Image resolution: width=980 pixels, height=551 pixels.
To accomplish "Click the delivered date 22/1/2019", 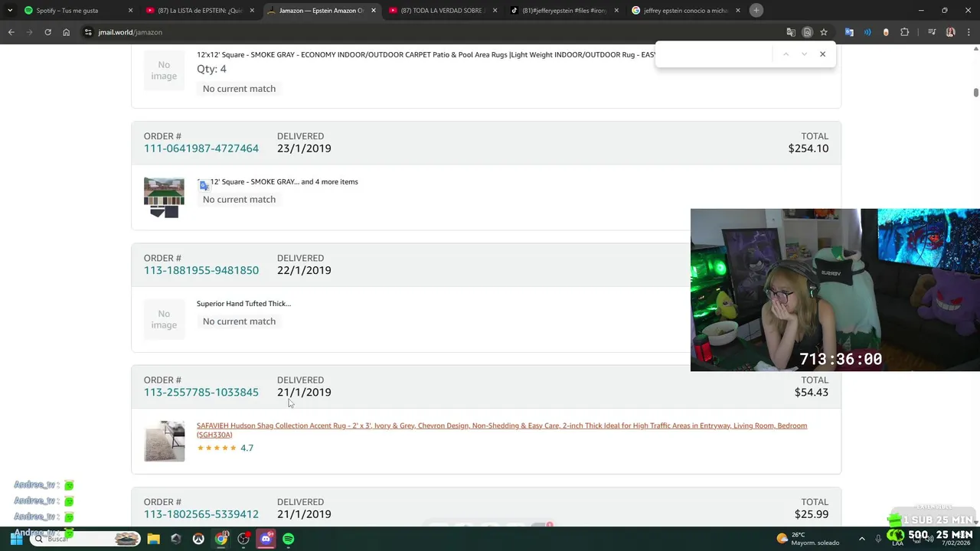I will coord(304,270).
